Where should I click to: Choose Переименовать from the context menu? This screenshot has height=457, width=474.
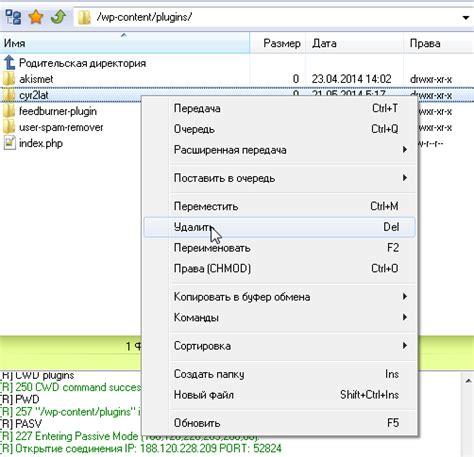coord(280,248)
